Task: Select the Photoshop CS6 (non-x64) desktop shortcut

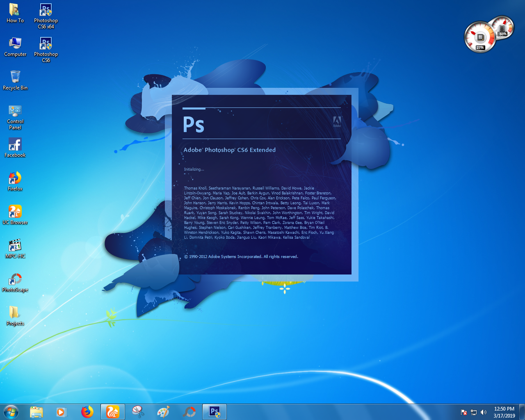Action: [46, 50]
